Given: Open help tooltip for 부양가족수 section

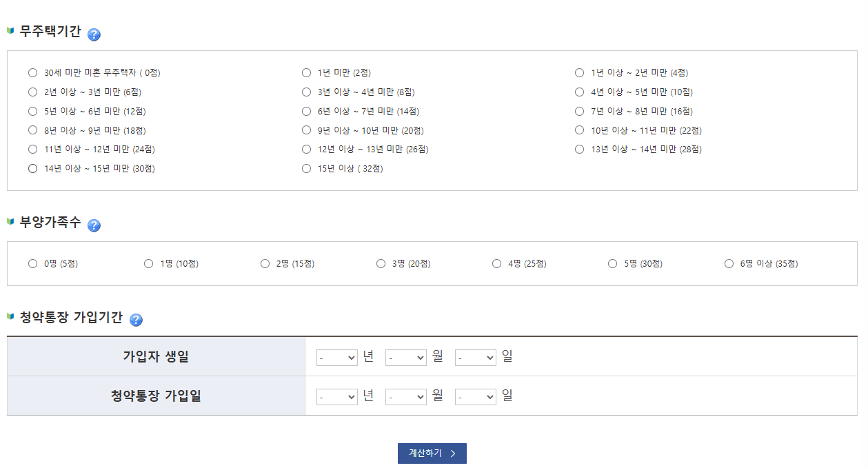Looking at the screenshot, I should pos(94,224).
